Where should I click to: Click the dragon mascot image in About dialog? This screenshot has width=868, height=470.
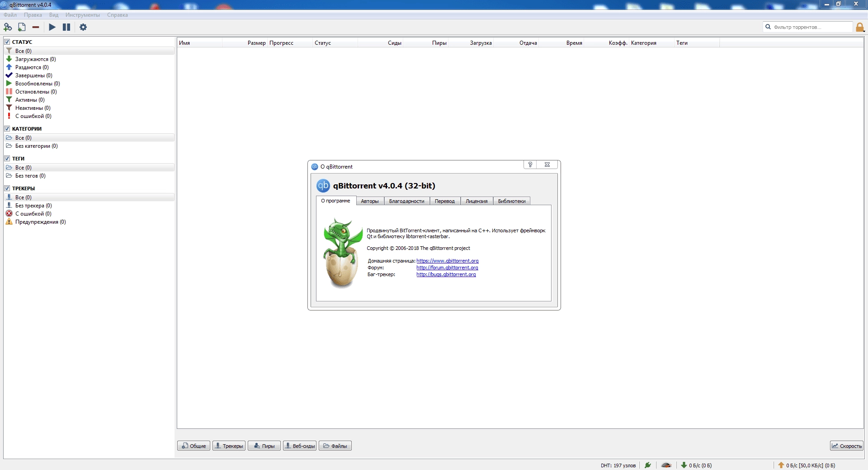[x=342, y=253]
